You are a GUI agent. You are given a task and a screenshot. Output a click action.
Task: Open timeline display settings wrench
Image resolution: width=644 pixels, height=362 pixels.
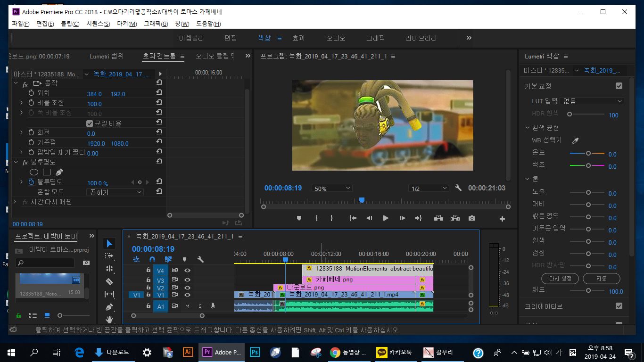(x=200, y=259)
